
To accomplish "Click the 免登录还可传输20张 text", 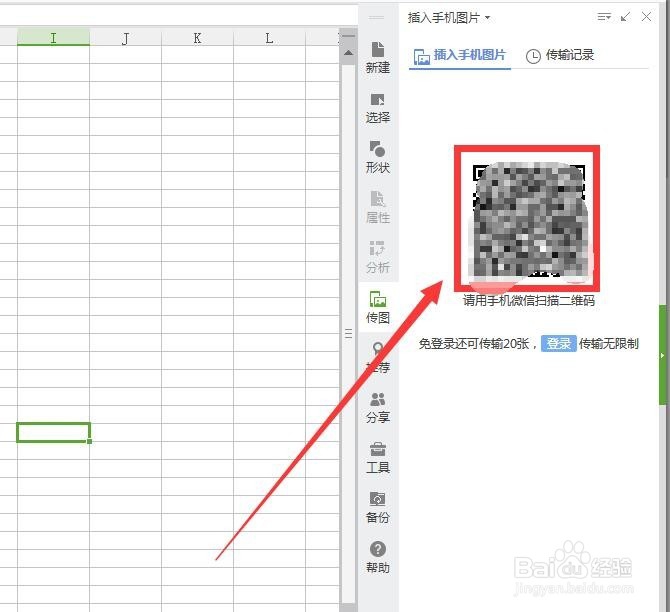I will tap(474, 344).
